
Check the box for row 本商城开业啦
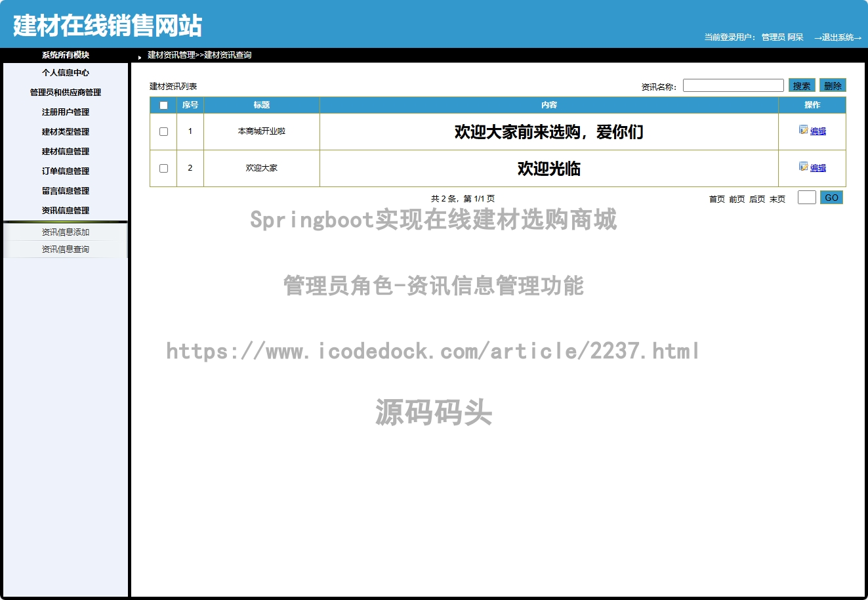tap(163, 131)
